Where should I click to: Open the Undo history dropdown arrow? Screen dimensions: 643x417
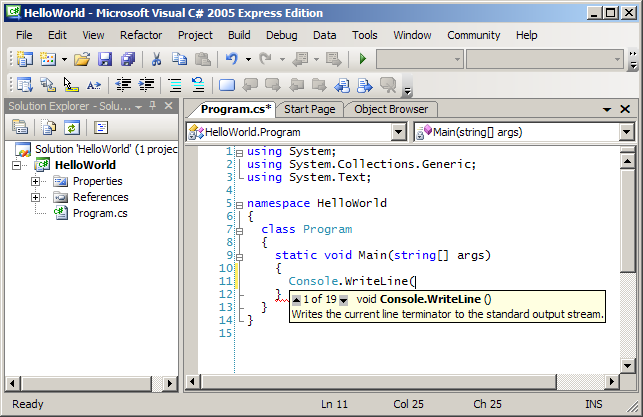pos(249,59)
